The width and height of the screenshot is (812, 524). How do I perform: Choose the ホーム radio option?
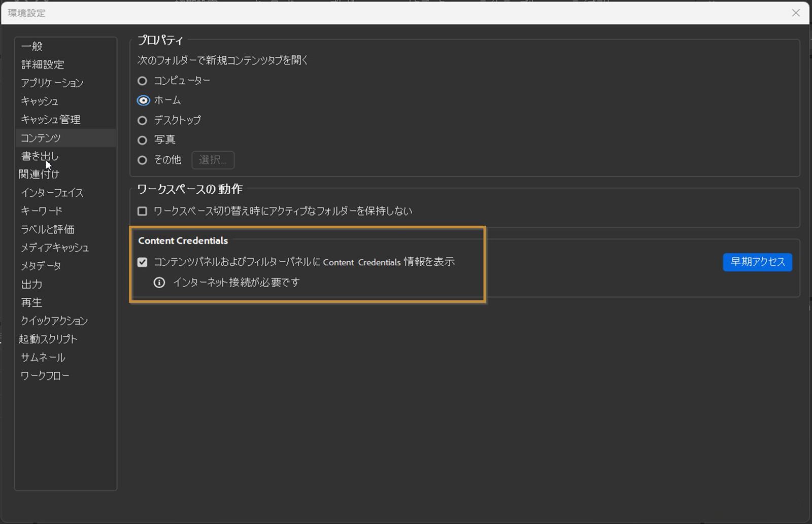(143, 100)
